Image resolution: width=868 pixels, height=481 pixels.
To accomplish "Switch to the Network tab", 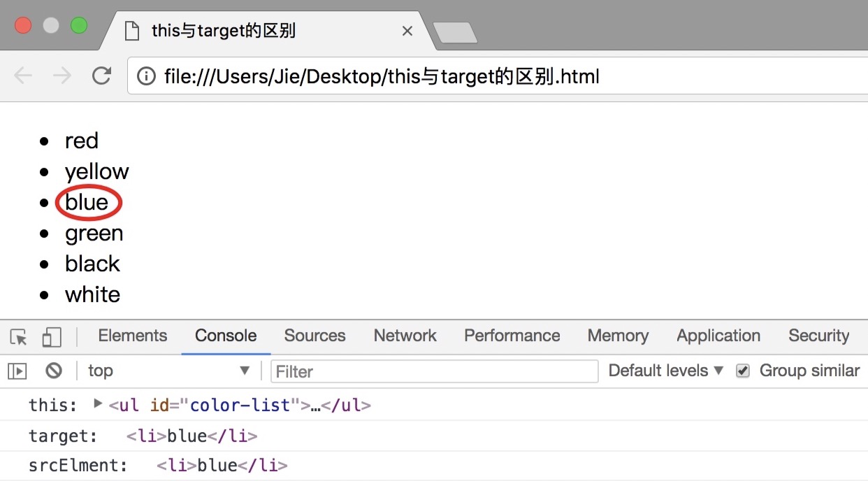I will 405,336.
